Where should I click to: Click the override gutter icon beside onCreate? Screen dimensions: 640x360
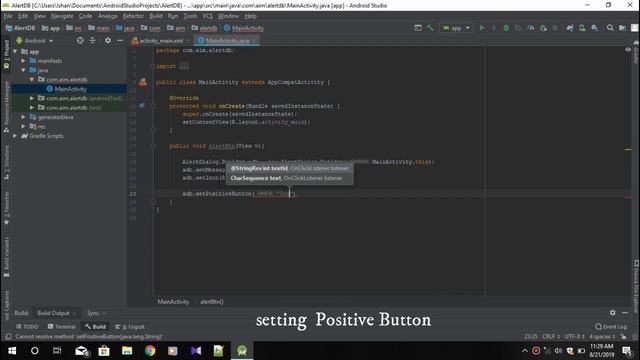tap(142, 106)
